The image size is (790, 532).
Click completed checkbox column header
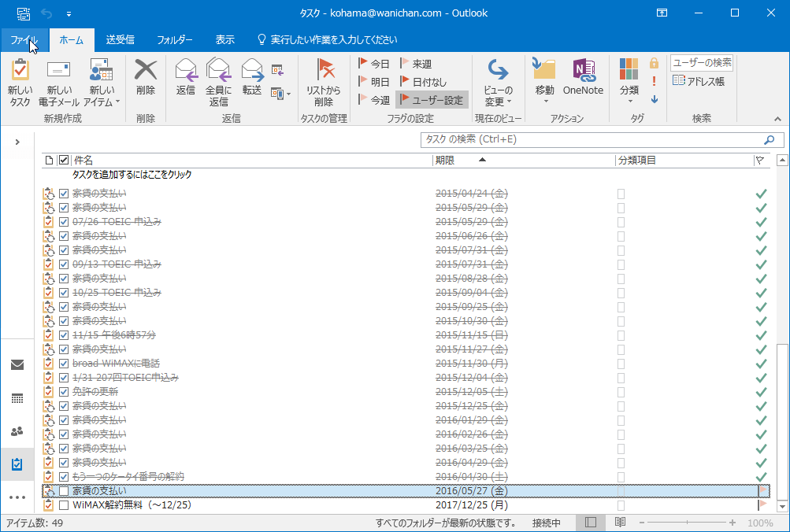pos(64,160)
